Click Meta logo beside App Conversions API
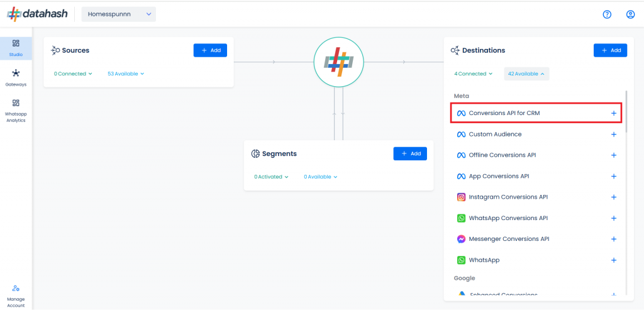The image size is (644, 310). pyautogui.click(x=461, y=176)
